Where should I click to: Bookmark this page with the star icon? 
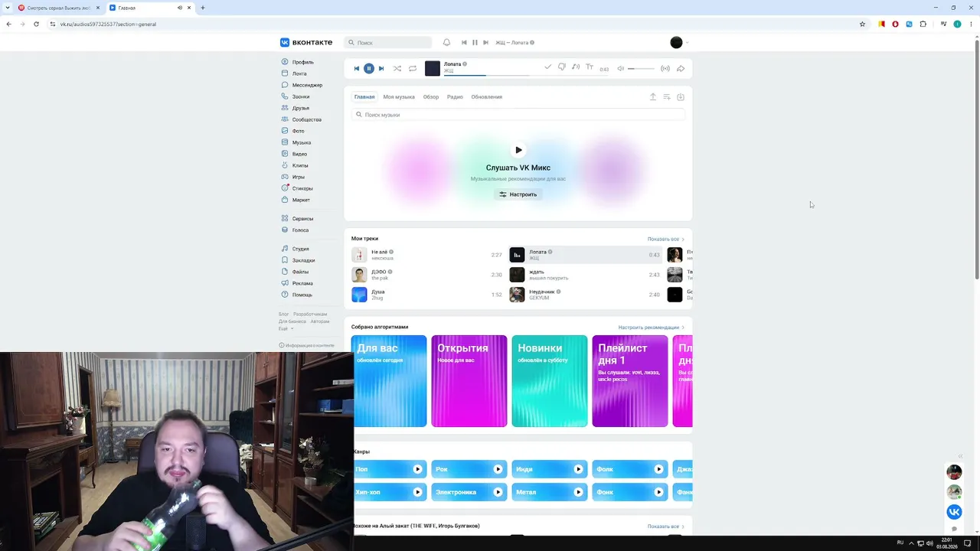[862, 24]
